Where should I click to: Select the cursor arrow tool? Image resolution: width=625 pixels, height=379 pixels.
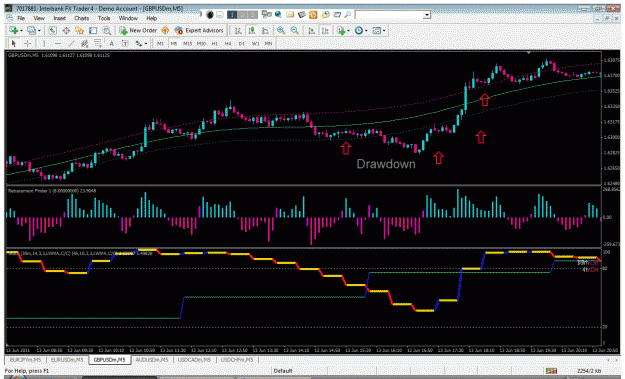(x=14, y=43)
